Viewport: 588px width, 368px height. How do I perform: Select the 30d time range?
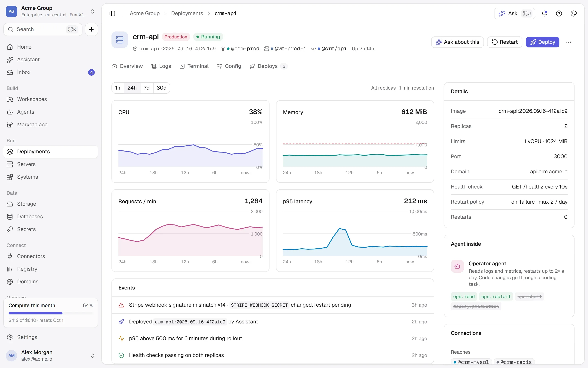pyautogui.click(x=161, y=88)
